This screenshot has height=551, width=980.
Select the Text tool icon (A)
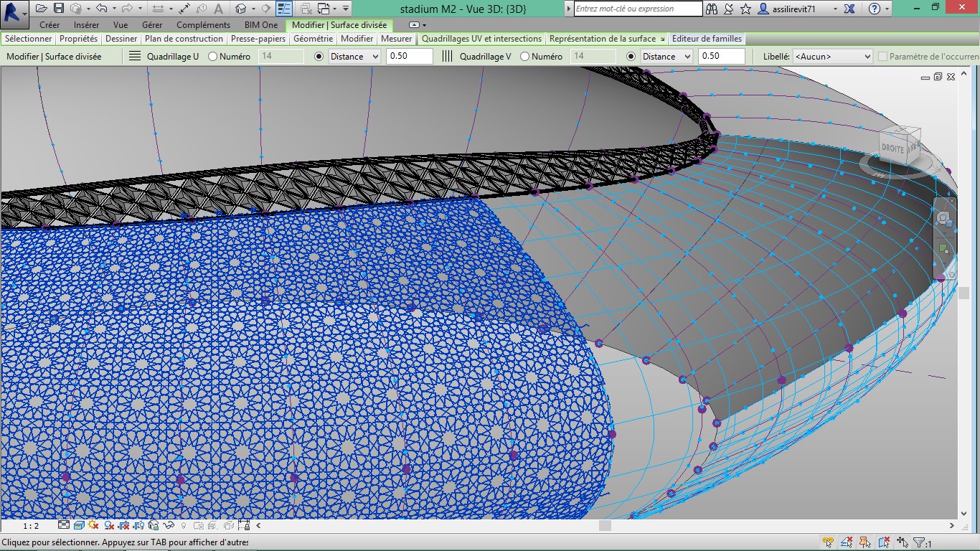pyautogui.click(x=218, y=9)
